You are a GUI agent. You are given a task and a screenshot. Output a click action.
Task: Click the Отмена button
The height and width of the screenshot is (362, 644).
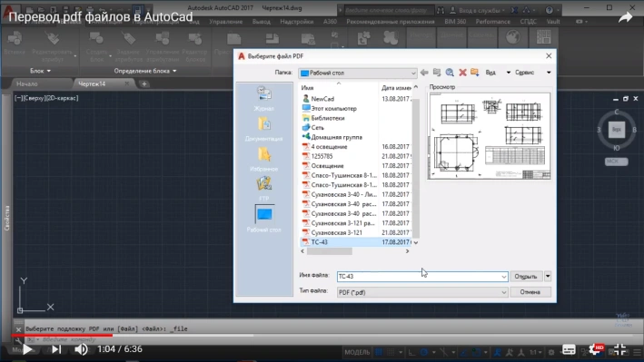(x=530, y=292)
